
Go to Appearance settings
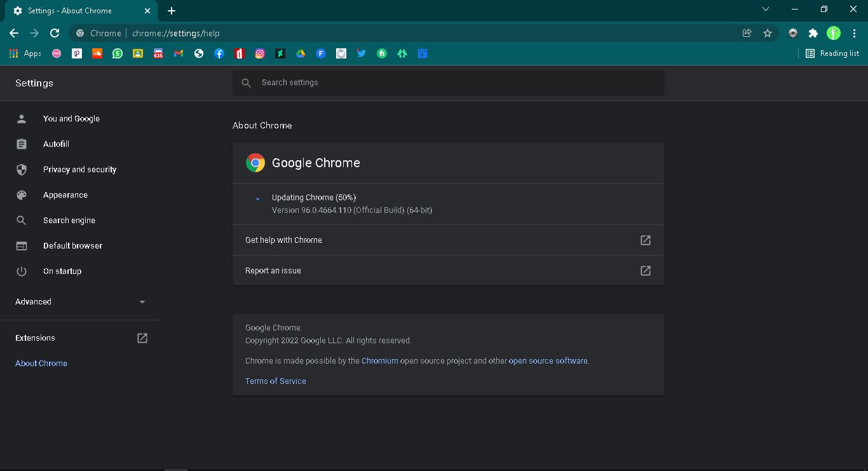click(x=65, y=195)
